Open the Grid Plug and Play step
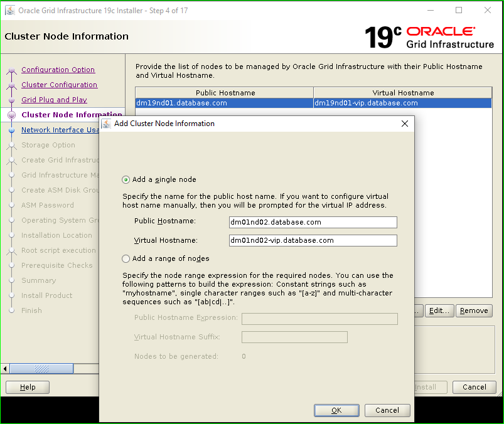The width and height of the screenshot is (504, 424). (53, 100)
